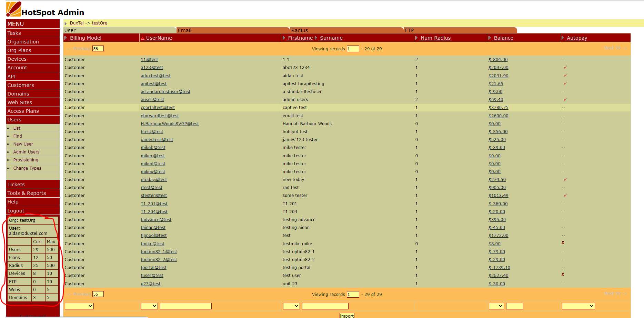
Task: Click the import button
Action: coord(347,316)
